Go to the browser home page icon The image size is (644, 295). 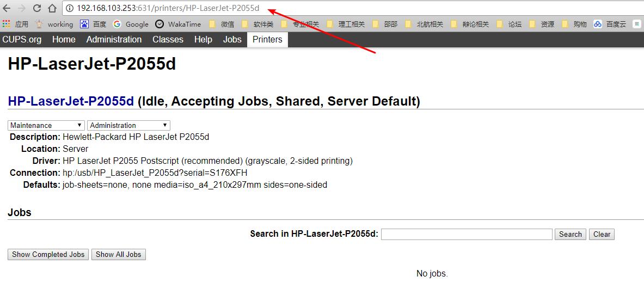[52, 8]
